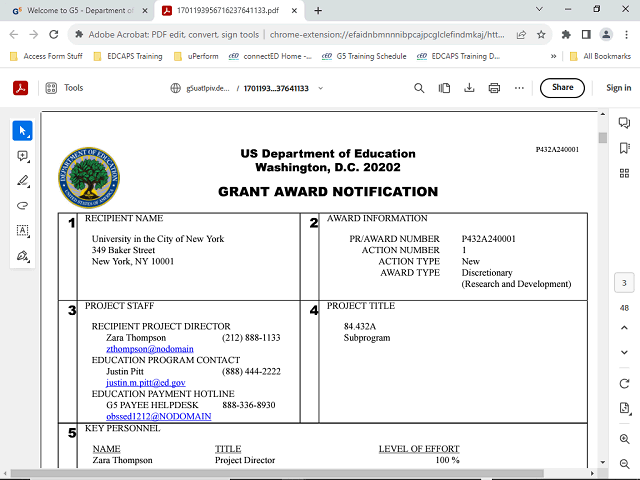Viewport: 640px width, 480px height.
Task: Click Sign in link
Action: point(618,88)
